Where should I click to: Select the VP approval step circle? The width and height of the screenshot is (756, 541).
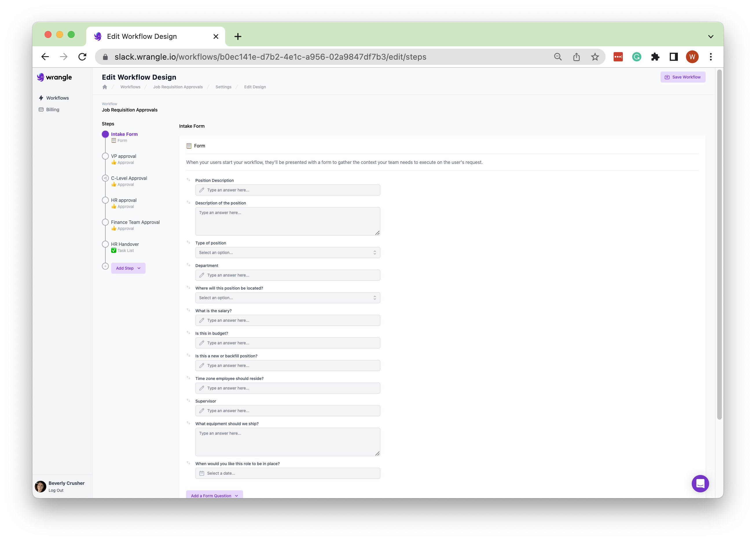point(105,156)
